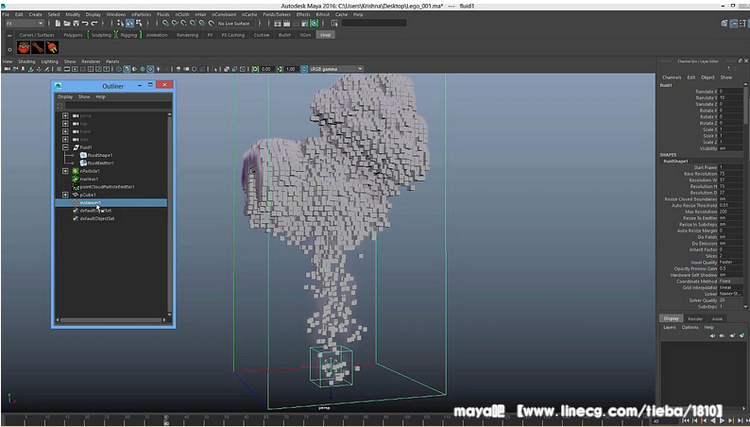The width and height of the screenshot is (750, 427).
Task: Open the FX menu set dropdown
Action: tap(24, 23)
